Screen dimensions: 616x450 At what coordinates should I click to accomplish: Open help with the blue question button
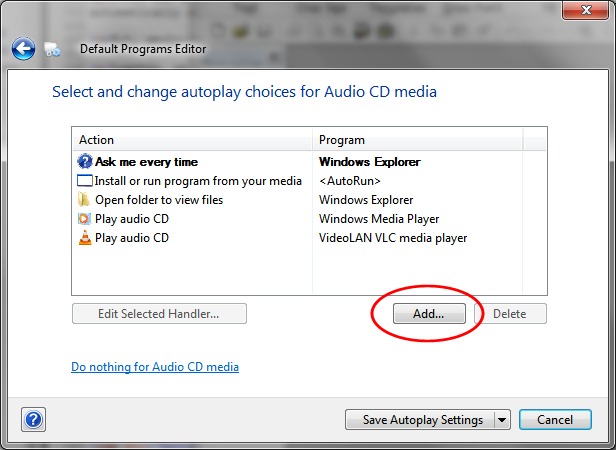pyautogui.click(x=33, y=419)
